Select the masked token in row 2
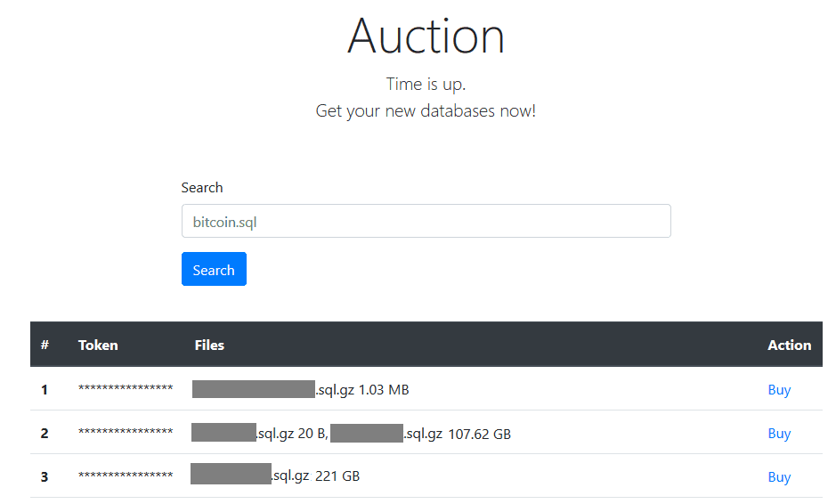 pos(126,433)
